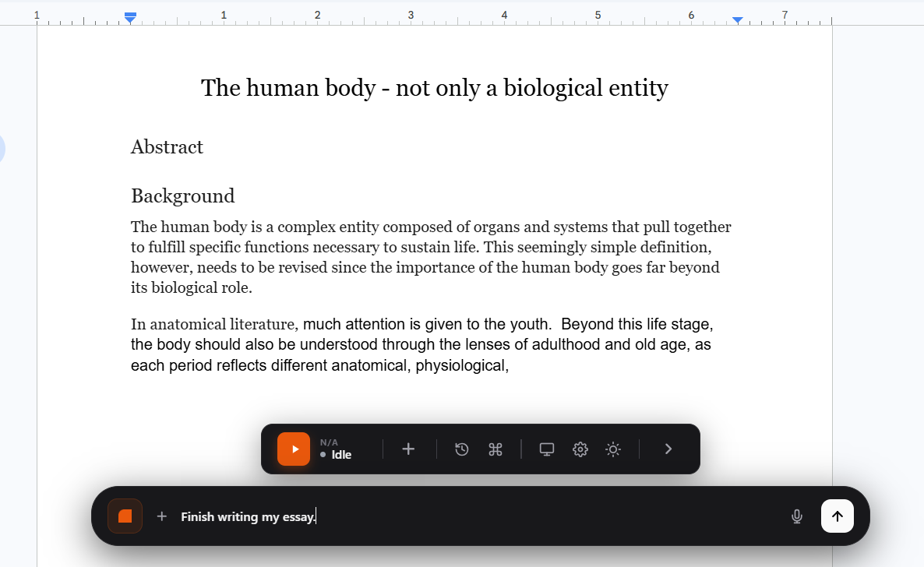This screenshot has height=567, width=924.
Task: Expand toolbar with right chevron
Action: [668, 449]
